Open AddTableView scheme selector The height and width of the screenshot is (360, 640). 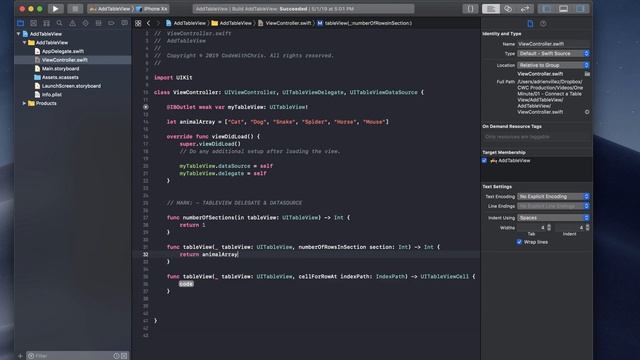tap(110, 9)
